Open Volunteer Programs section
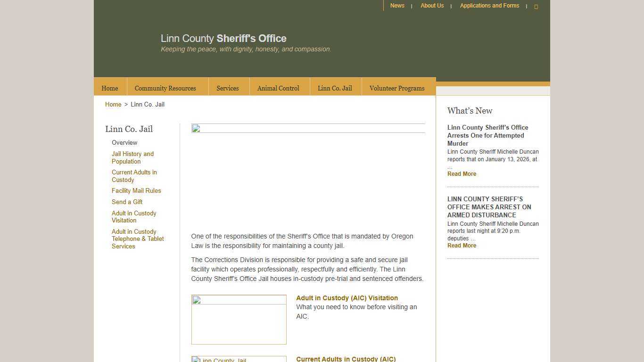 tap(397, 88)
